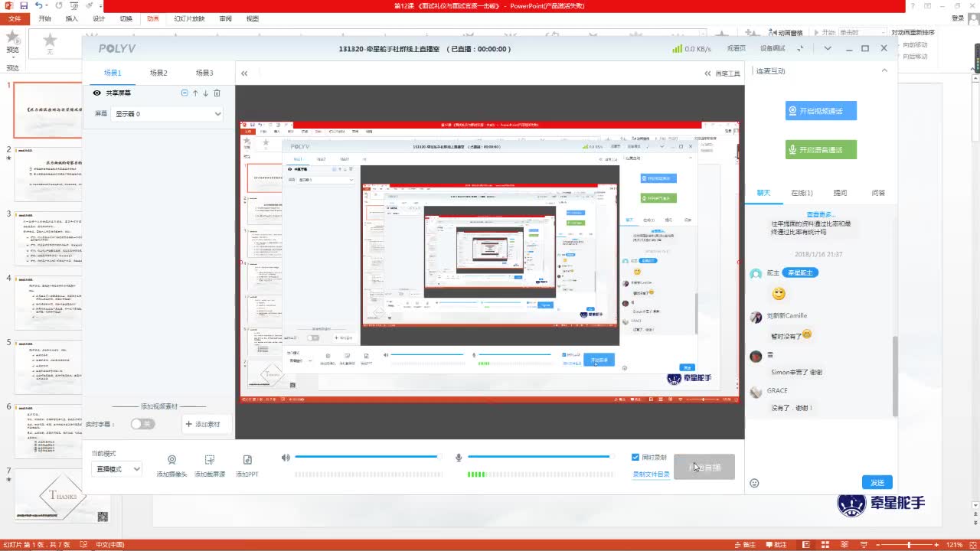The height and width of the screenshot is (551, 980).
Task: Click the start live broadcast button
Action: coord(704,467)
